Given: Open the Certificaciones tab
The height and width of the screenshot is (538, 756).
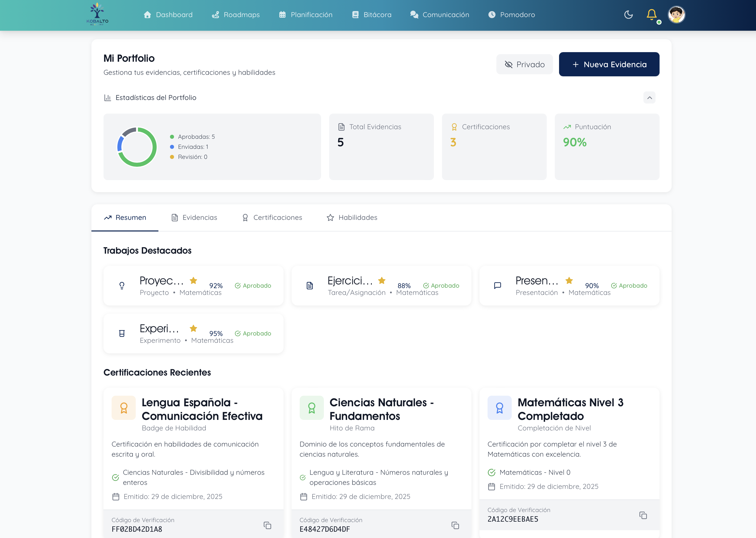Looking at the screenshot, I should tap(272, 218).
